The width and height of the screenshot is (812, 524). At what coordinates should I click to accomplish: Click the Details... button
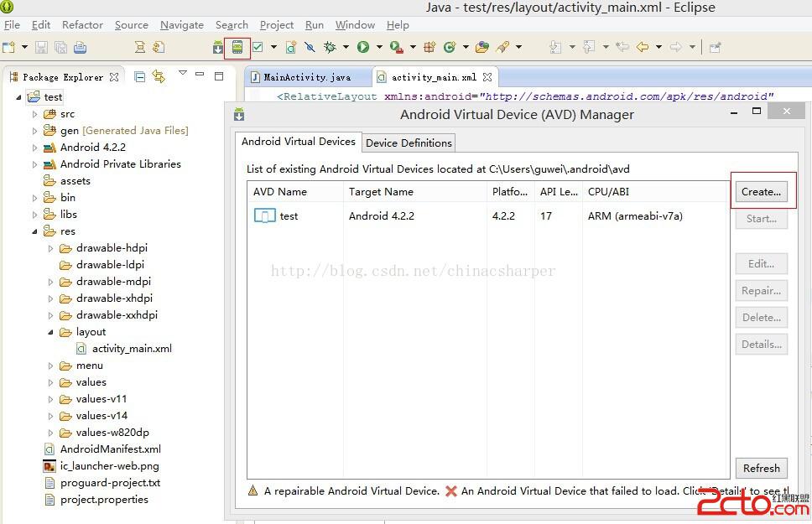(x=762, y=345)
